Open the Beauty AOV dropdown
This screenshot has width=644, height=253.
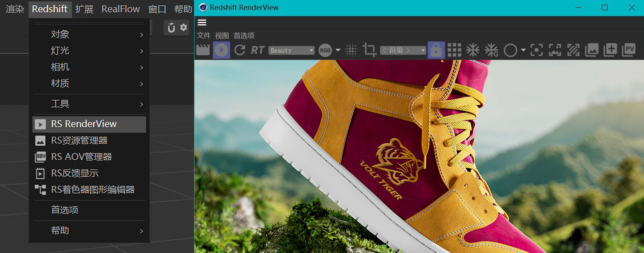tap(292, 50)
